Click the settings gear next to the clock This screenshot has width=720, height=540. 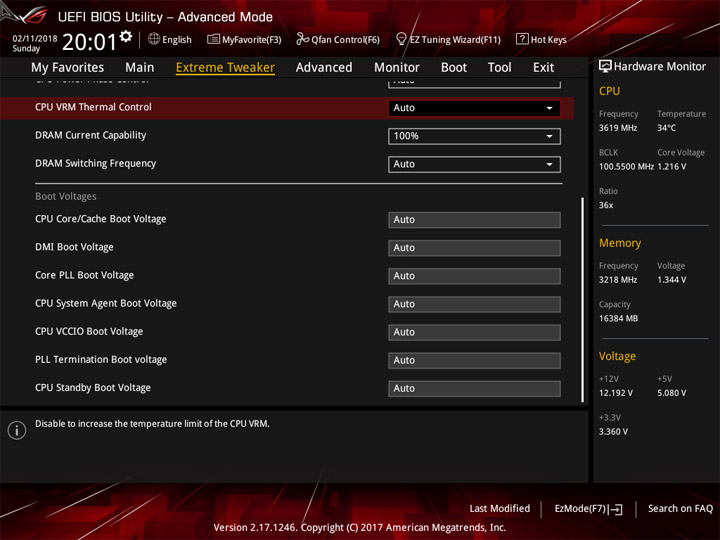(x=126, y=36)
